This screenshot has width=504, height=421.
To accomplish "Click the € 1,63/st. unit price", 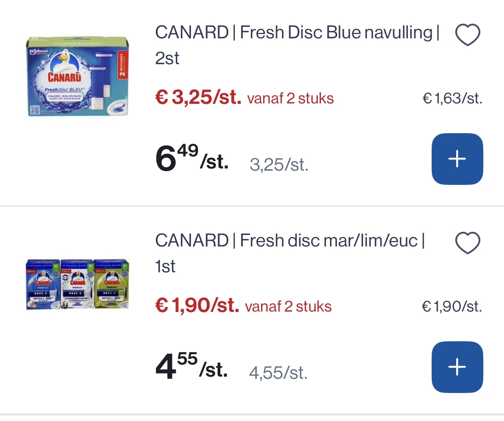I will pos(452,99).
